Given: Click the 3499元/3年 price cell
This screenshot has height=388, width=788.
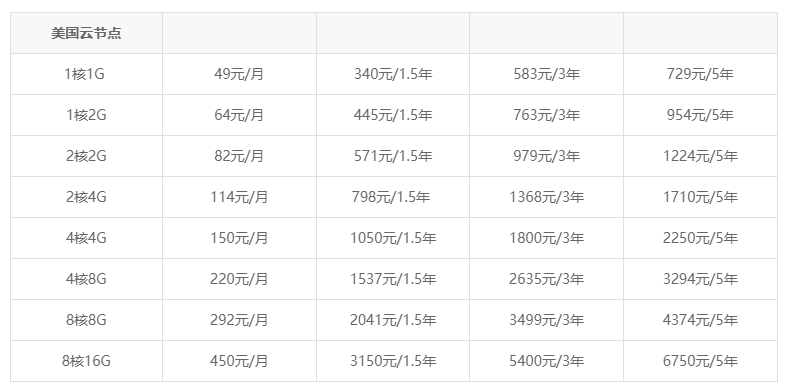Looking at the screenshot, I should click(546, 320).
